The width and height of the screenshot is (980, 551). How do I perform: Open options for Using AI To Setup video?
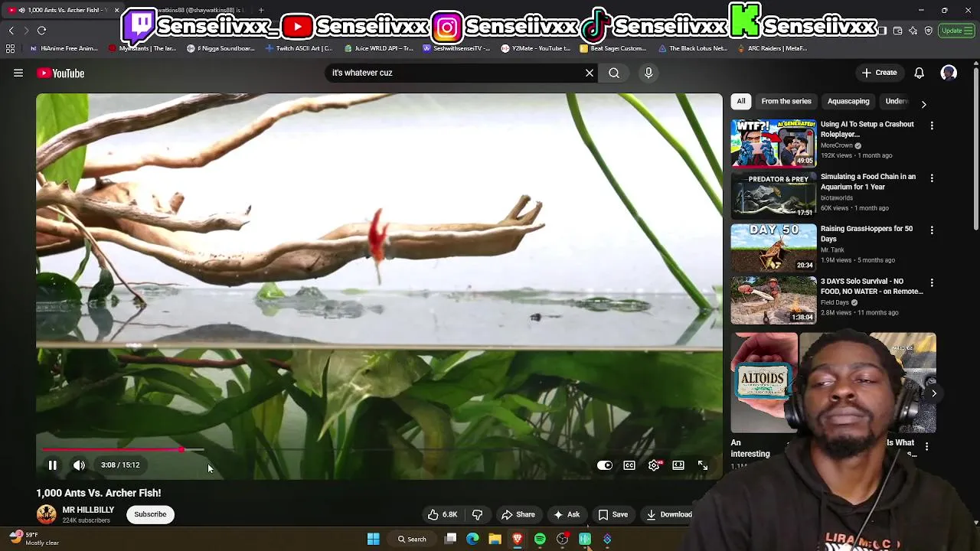tap(932, 126)
